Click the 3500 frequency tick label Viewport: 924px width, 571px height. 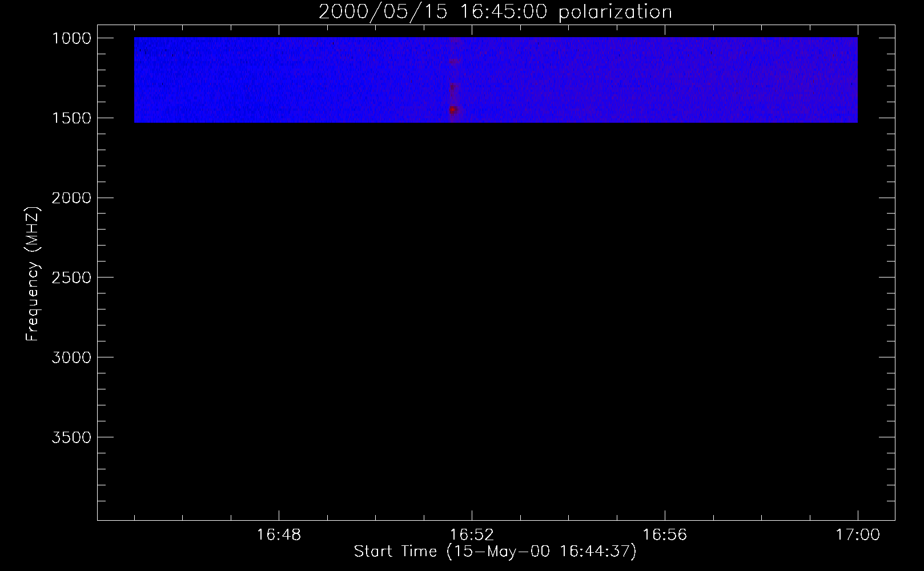(71, 437)
